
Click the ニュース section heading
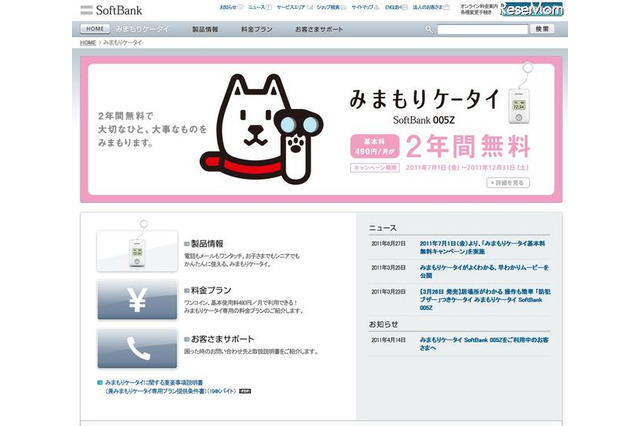click(x=382, y=228)
